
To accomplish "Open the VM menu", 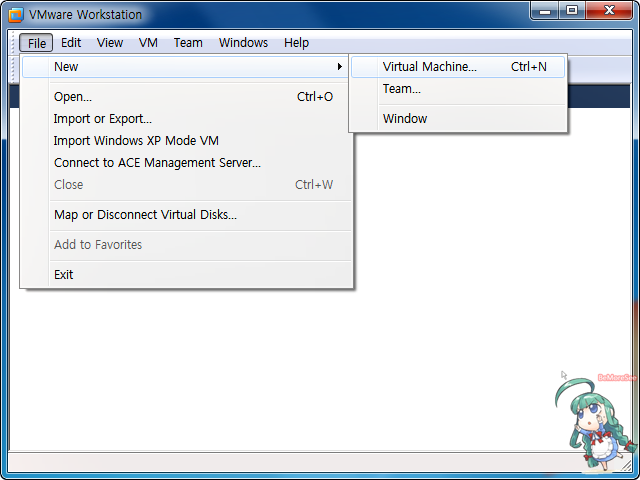I will coord(148,43).
